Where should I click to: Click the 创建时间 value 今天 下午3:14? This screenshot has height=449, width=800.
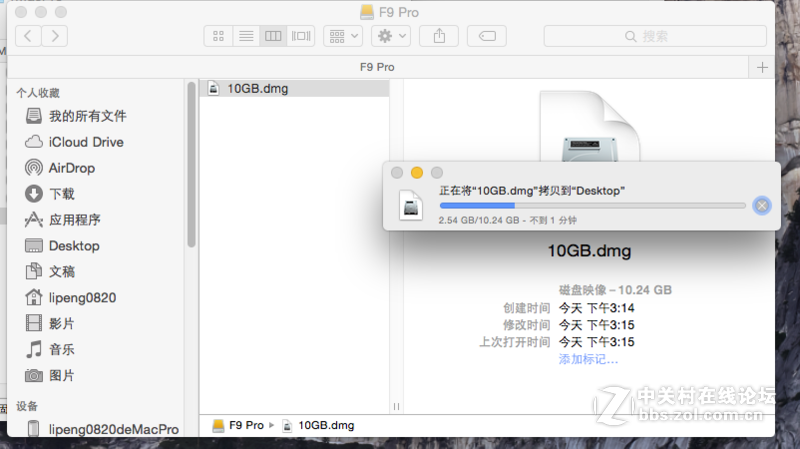(x=596, y=308)
